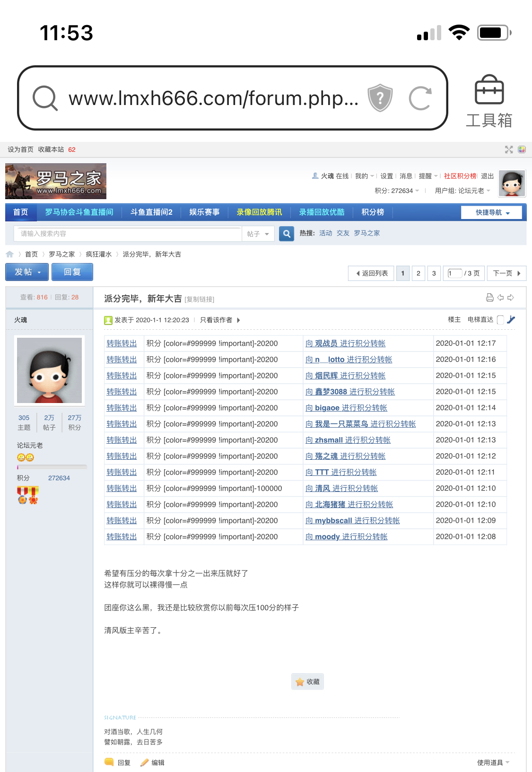Viewport: 532px width, 772px height.
Task: Expand the 发帖 new post dropdown
Action: click(27, 272)
